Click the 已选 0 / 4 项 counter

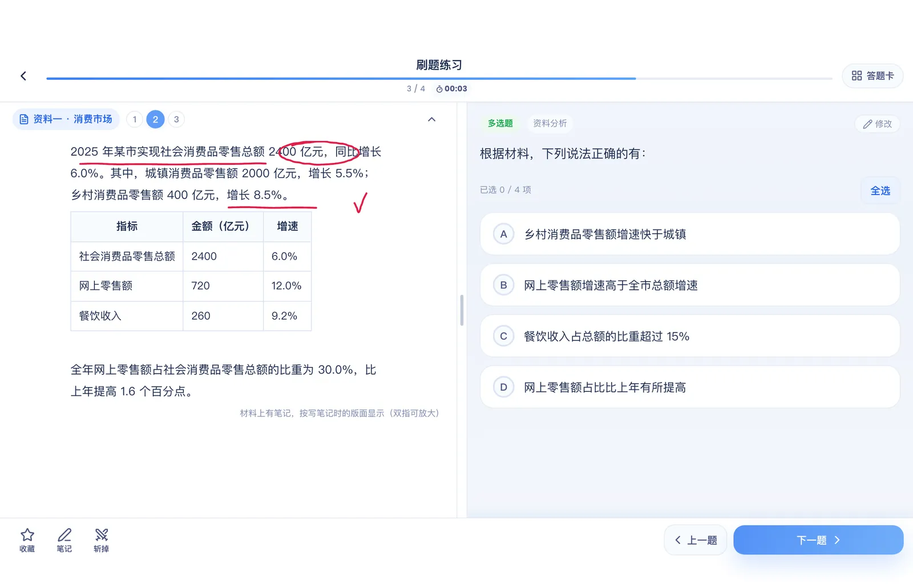[x=506, y=190]
